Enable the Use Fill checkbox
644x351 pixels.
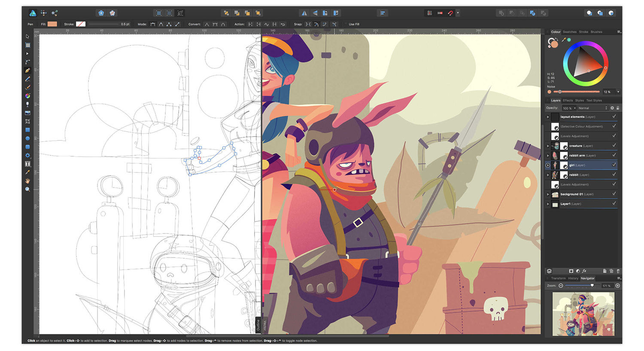(x=346, y=24)
